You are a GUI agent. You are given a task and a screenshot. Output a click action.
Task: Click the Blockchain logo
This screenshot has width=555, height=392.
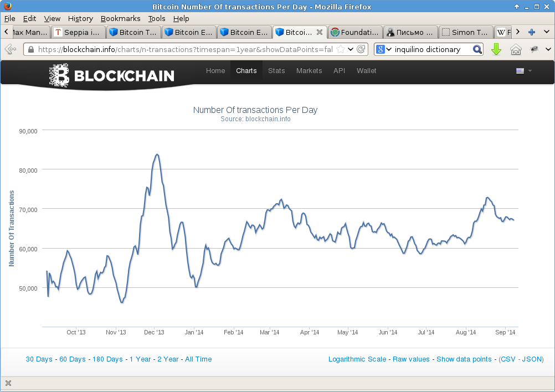[112, 75]
